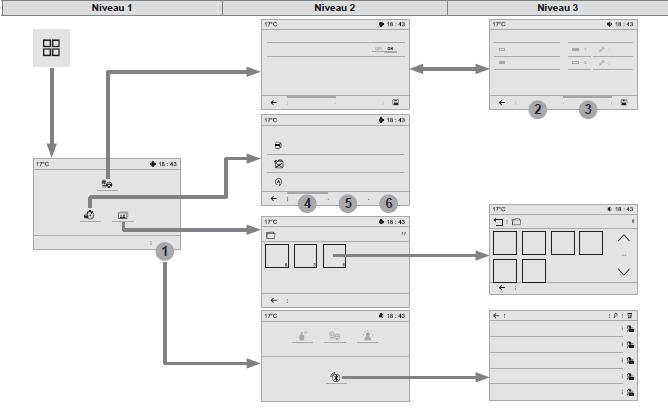Toggle the first pencil edit icon in the top Niveau 3 screen

coord(601,50)
